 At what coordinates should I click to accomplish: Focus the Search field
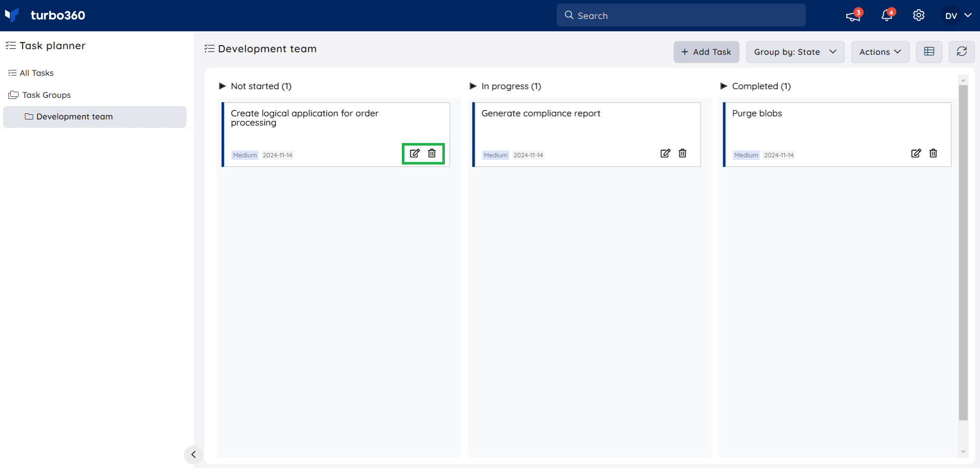[681, 15]
